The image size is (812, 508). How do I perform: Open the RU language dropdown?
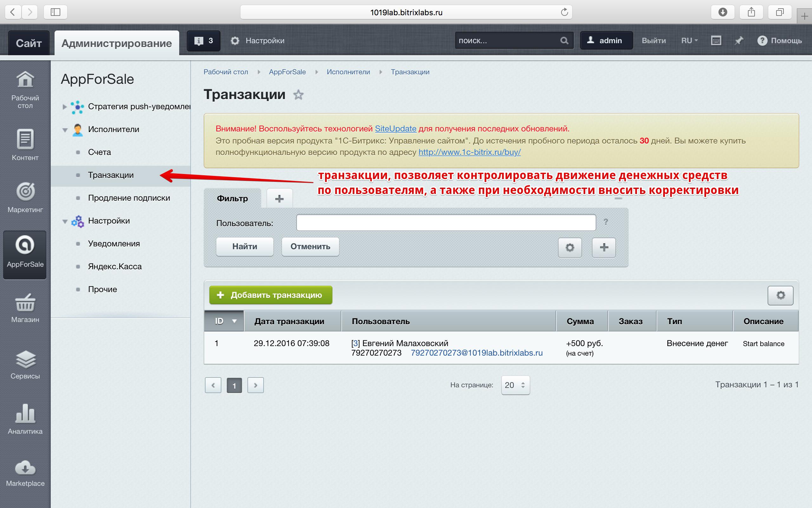(689, 41)
